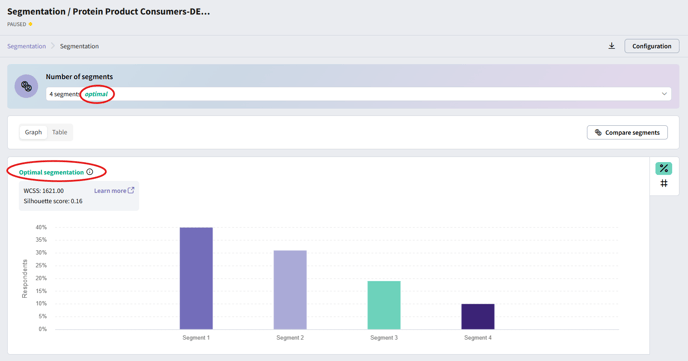
Task: Click the segments icon in the number panel
Action: coord(26,86)
